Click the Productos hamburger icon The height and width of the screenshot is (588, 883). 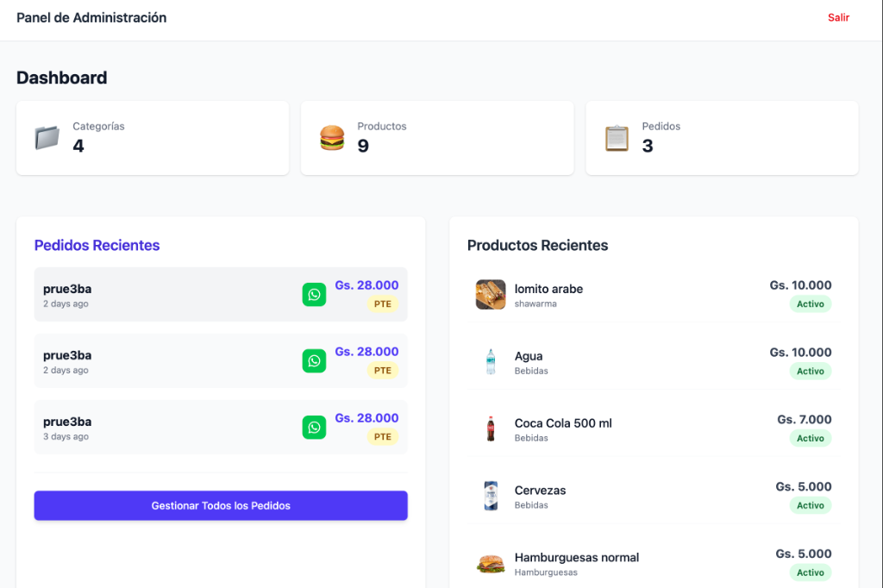[332, 138]
